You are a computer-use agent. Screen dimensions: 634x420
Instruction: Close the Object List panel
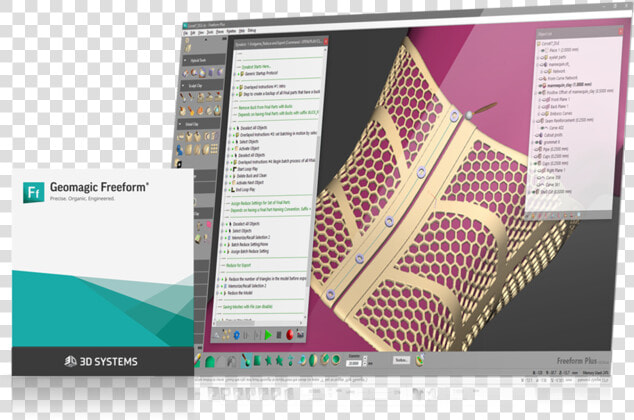click(x=621, y=31)
